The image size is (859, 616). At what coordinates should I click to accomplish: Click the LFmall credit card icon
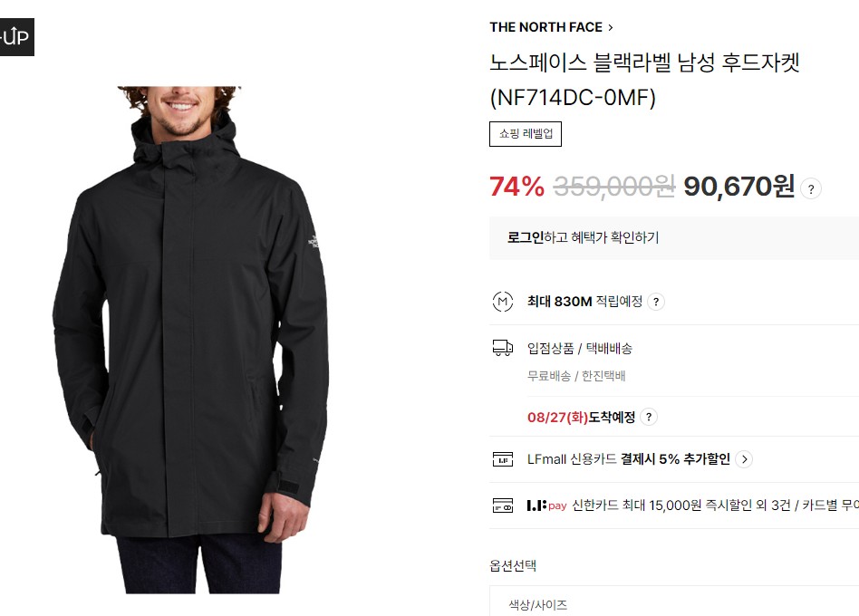(503, 459)
